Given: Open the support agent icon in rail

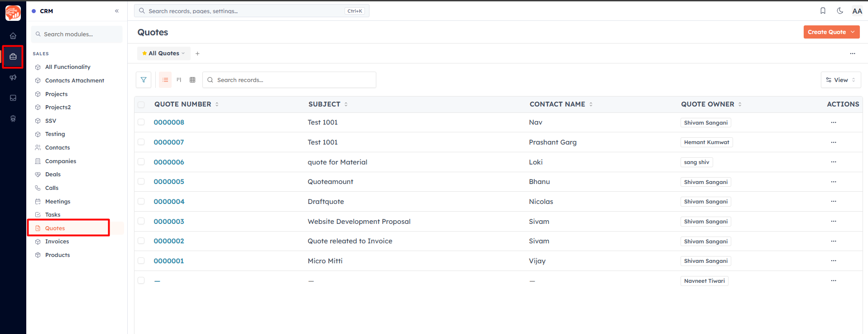Looking at the screenshot, I should coord(13,119).
